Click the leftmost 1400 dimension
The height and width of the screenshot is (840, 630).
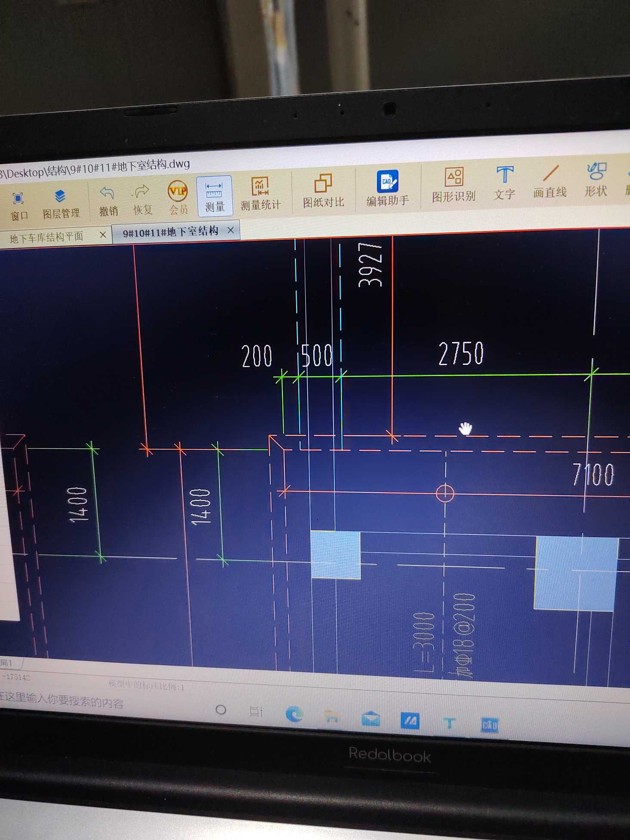point(78,504)
